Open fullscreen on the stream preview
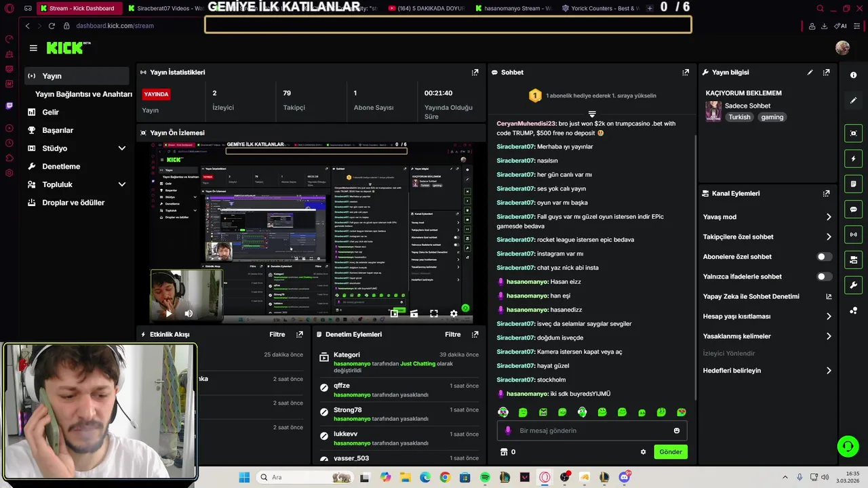This screenshot has height=488, width=868. click(x=434, y=313)
